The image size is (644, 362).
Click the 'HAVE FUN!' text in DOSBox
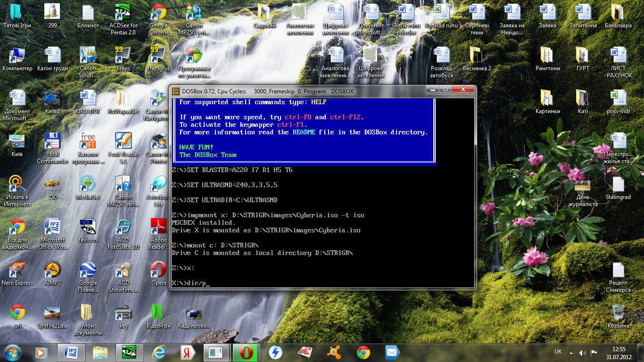click(196, 147)
